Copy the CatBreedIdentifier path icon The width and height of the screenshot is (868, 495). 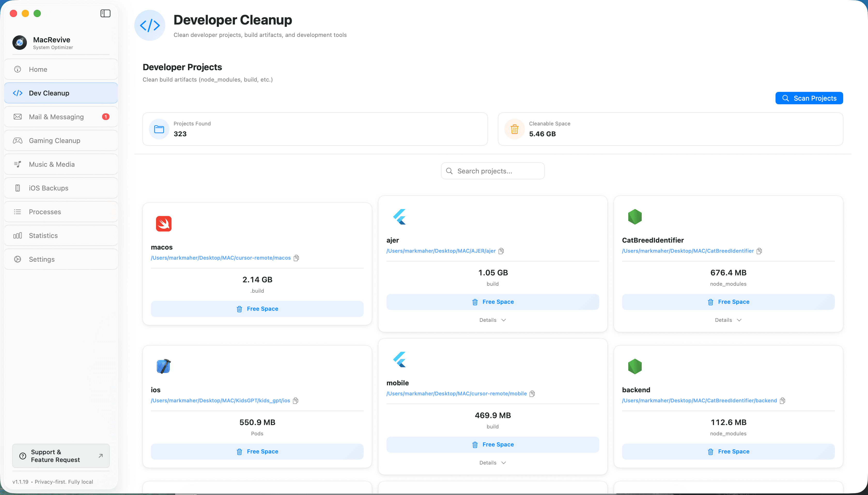(759, 251)
